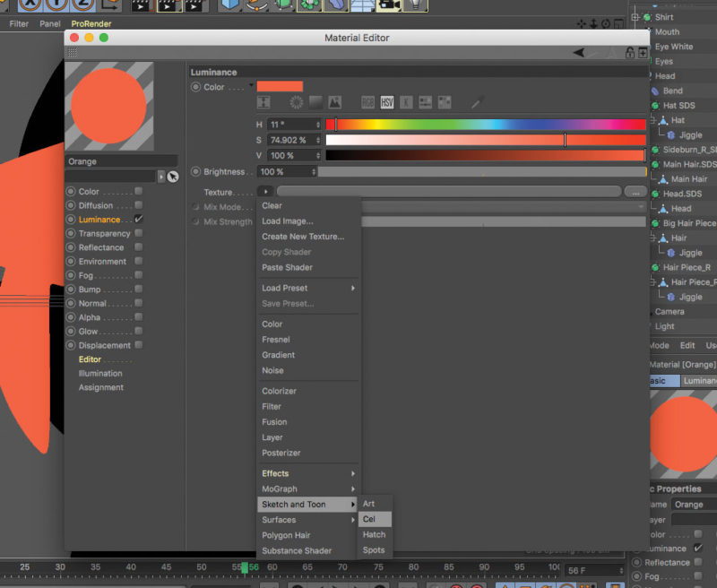Click Create New Texture in the menu
The width and height of the screenshot is (717, 588).
[300, 237]
